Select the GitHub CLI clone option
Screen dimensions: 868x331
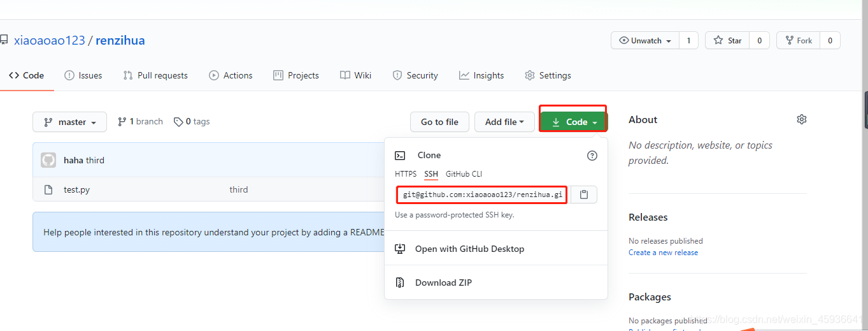pyautogui.click(x=464, y=174)
